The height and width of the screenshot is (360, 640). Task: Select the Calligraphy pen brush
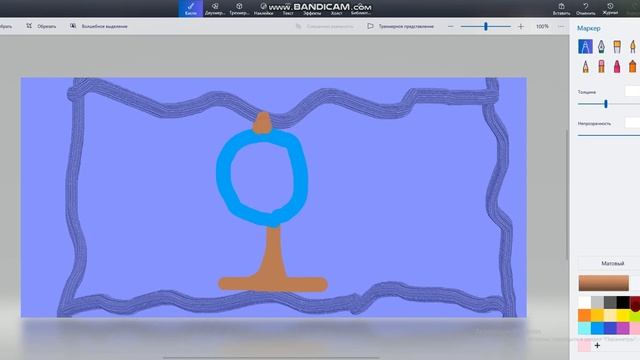coord(601,47)
